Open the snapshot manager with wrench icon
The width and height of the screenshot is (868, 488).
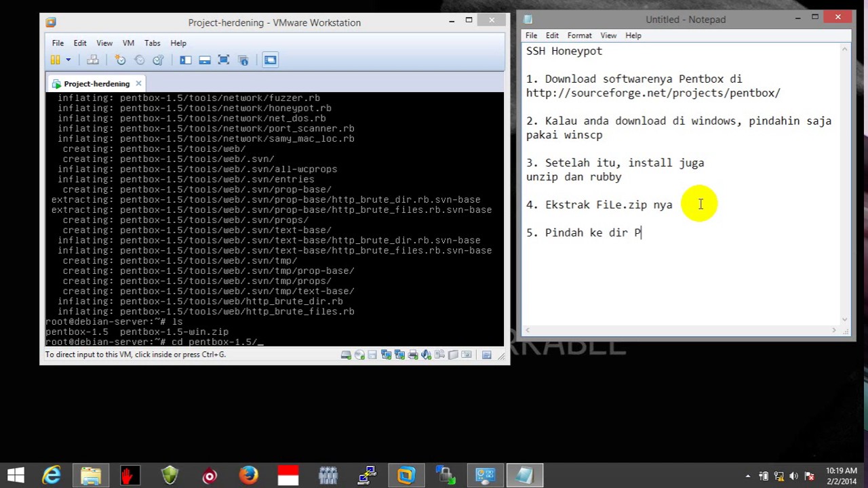click(x=158, y=60)
